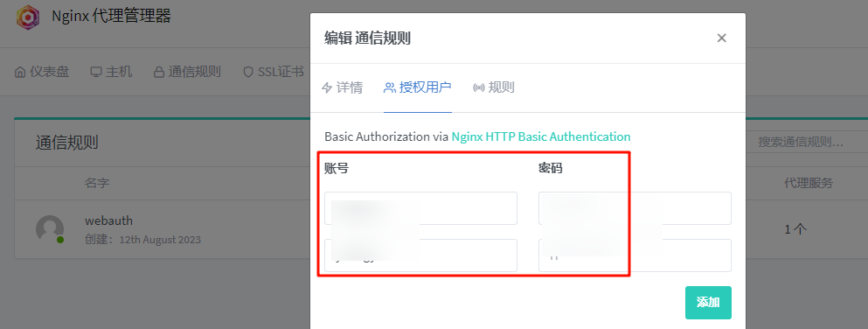Click the 通信规则 page heading
Screen dimensions: 868x329
[67, 143]
